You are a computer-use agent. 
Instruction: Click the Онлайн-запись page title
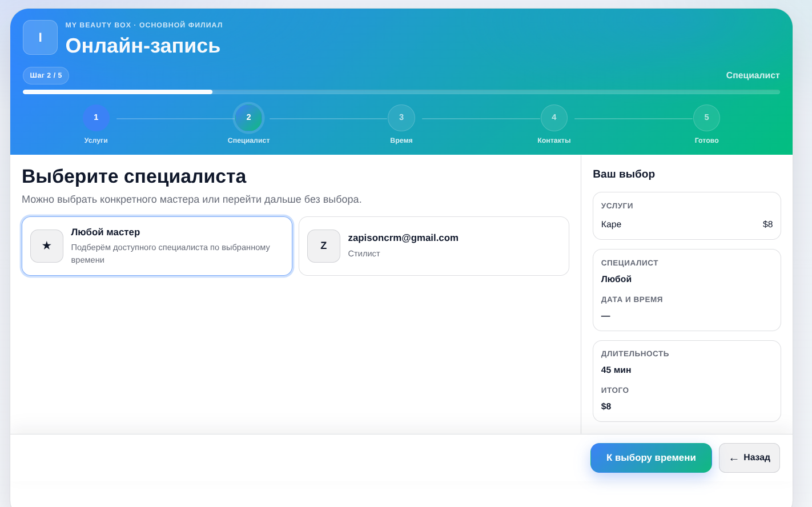(143, 46)
